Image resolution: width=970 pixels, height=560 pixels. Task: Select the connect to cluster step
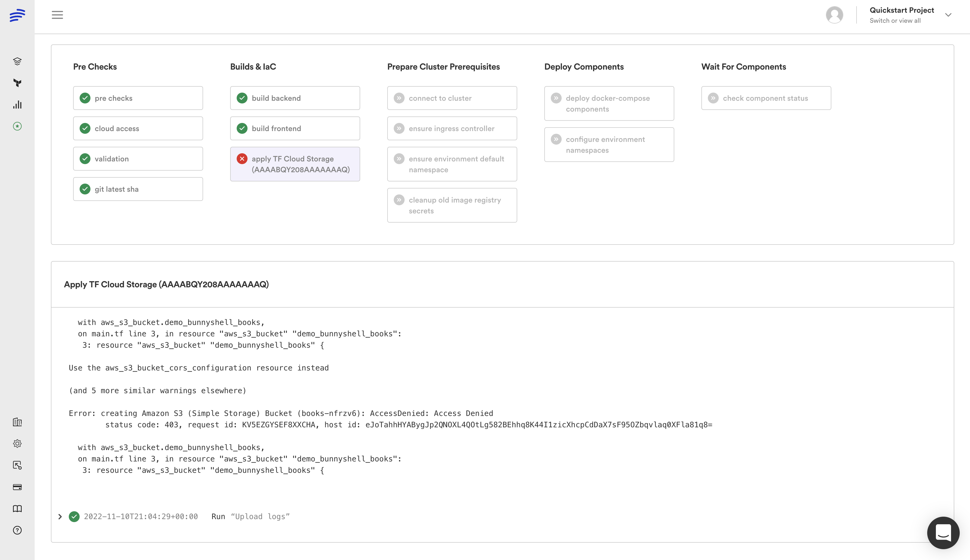click(x=452, y=98)
